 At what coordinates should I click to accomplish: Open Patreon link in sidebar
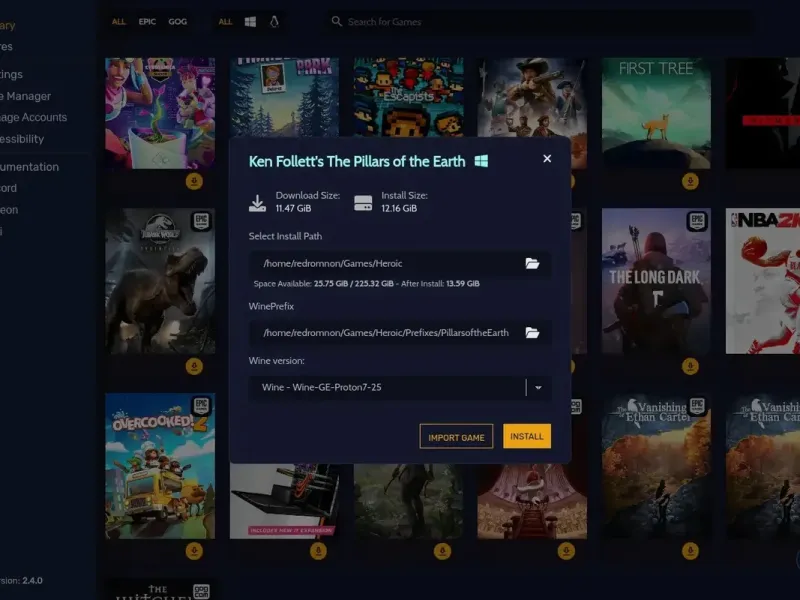[x=9, y=210]
